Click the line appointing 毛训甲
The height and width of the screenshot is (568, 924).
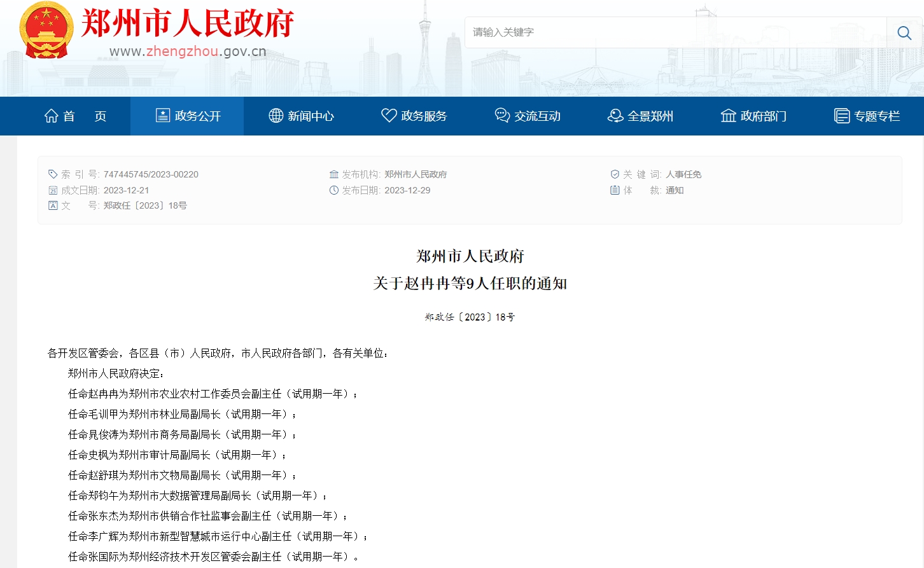[x=182, y=414]
